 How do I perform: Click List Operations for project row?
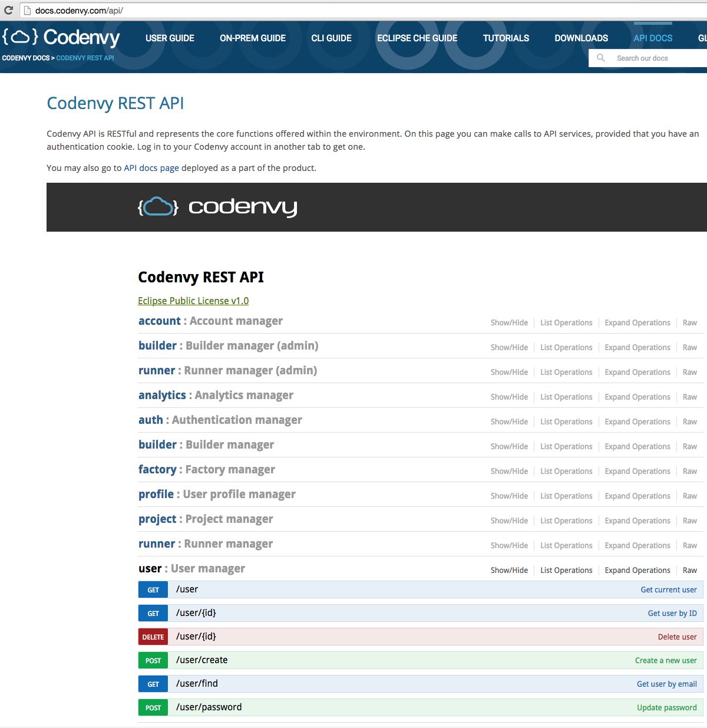(x=566, y=521)
